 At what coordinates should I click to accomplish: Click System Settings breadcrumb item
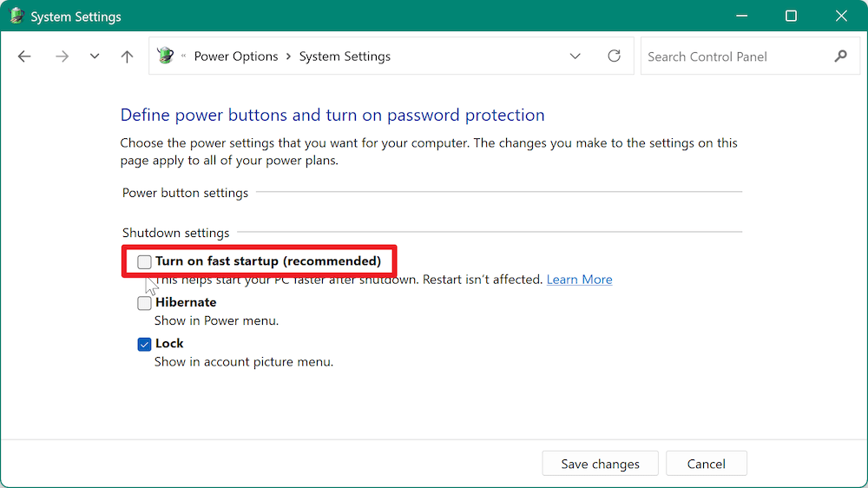tap(345, 56)
